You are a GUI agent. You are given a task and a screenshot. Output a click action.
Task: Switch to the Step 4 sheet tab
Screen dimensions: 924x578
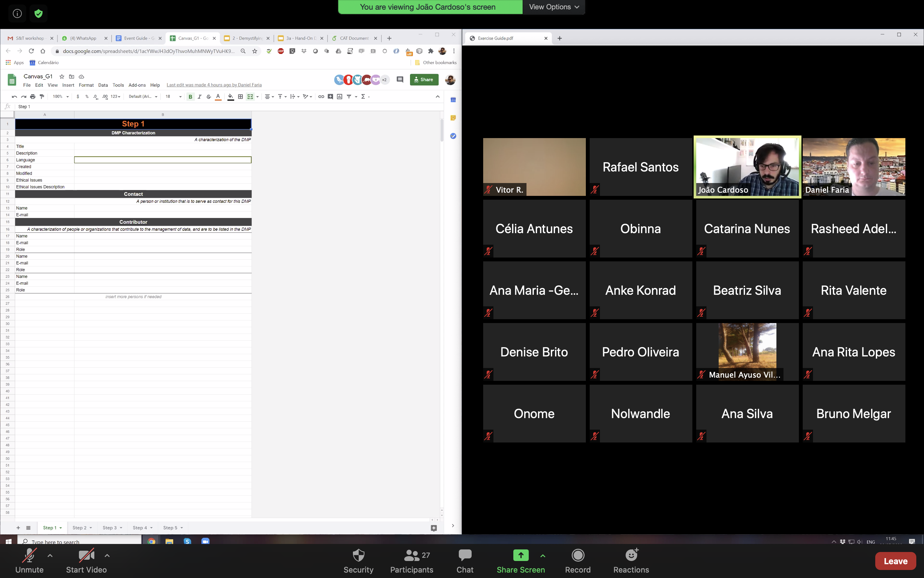pyautogui.click(x=142, y=528)
